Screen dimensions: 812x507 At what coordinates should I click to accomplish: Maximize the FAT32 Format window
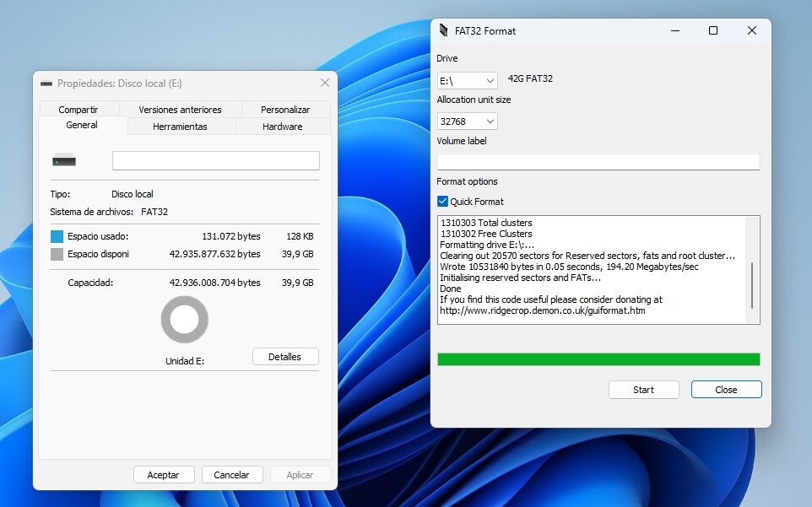[713, 30]
